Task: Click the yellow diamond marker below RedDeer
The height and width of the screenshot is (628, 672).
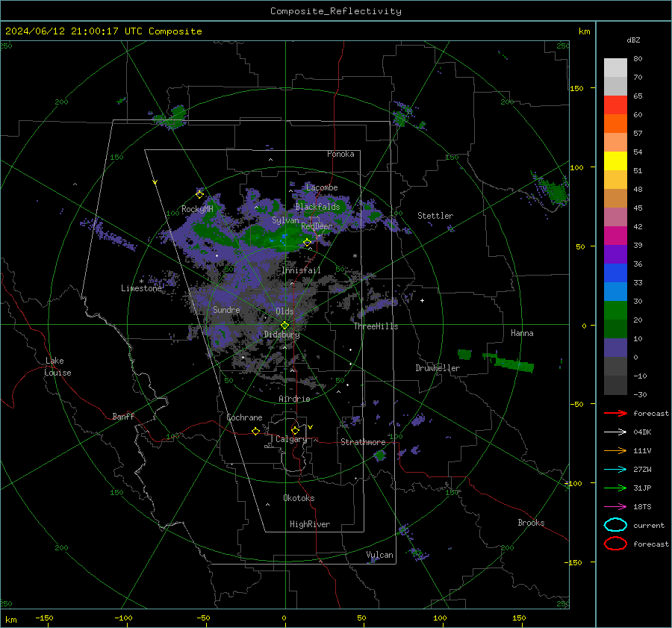Action: pyautogui.click(x=308, y=243)
